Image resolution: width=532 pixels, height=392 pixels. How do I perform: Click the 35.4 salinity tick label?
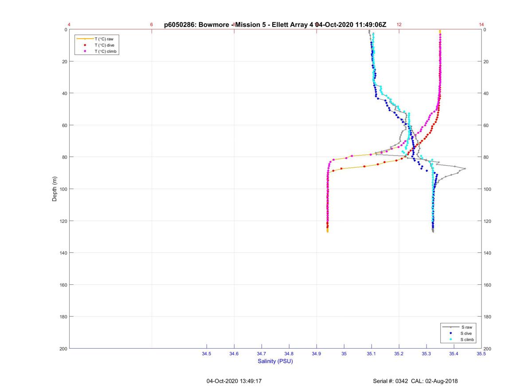click(x=454, y=354)
